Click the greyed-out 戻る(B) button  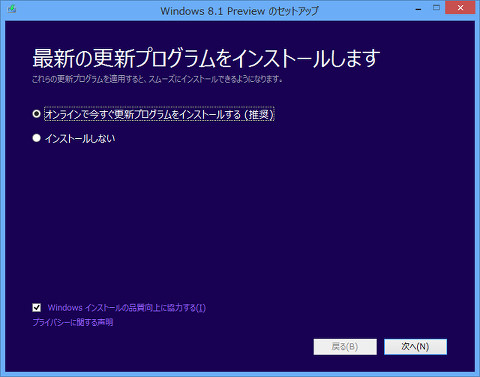coord(345,347)
